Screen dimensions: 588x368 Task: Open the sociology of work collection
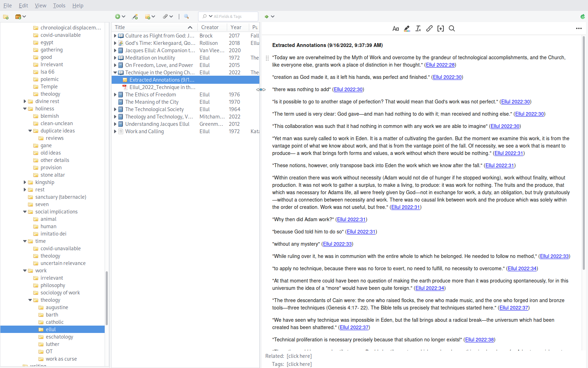click(x=60, y=293)
